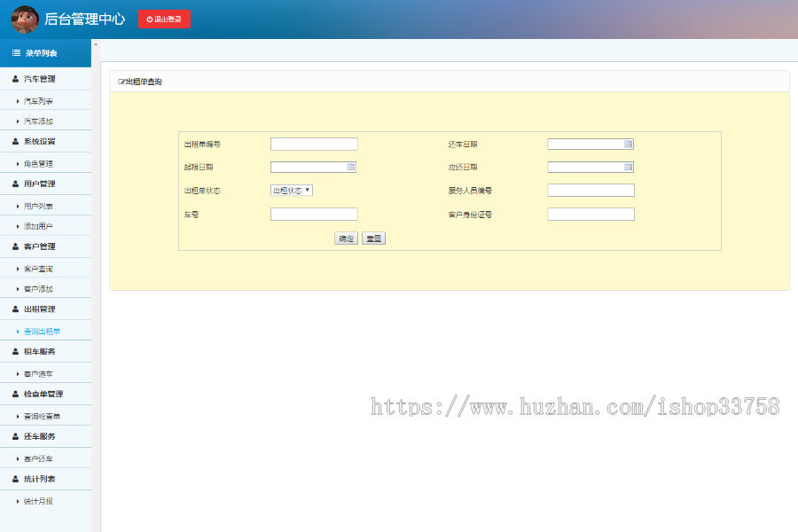Click inside the 客户身份证号 input field
Screen dimensions: 798x532
pos(591,213)
